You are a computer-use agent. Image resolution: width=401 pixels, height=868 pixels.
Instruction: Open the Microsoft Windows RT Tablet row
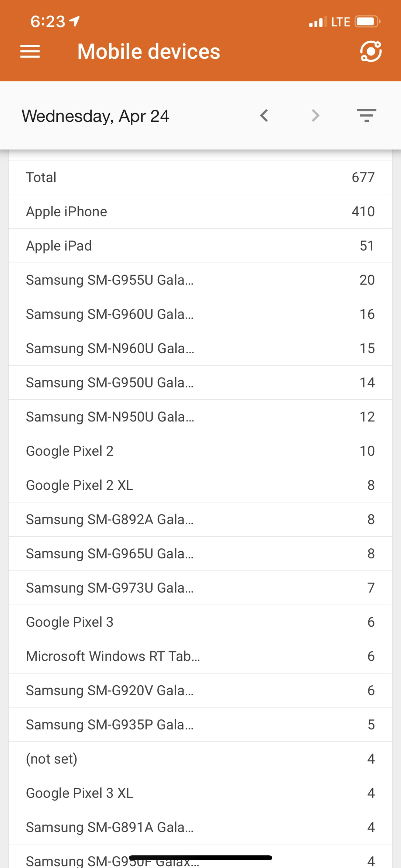200,656
